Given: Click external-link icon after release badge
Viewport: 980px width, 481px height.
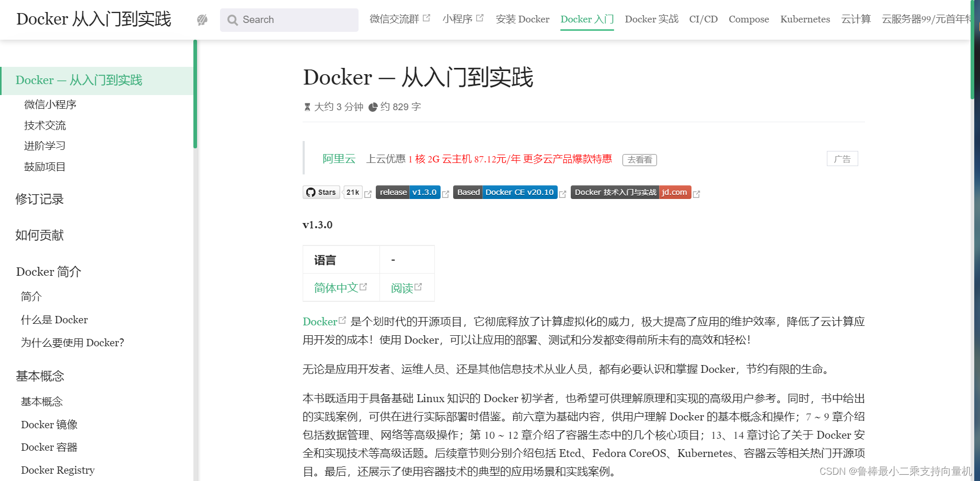Looking at the screenshot, I should (x=446, y=194).
